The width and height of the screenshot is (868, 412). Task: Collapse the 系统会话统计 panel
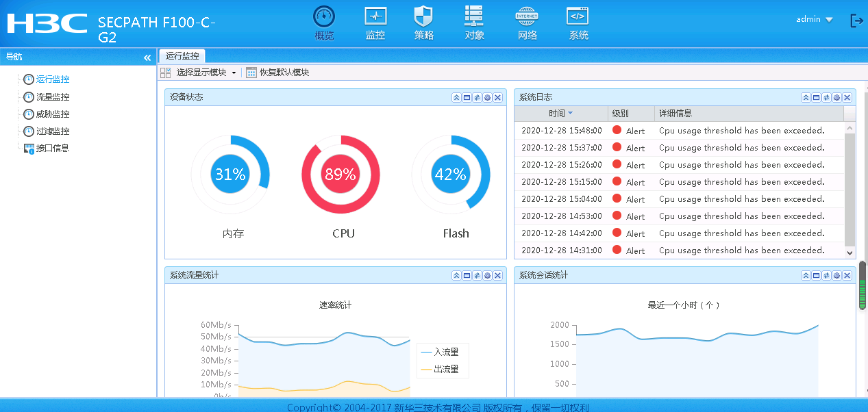point(806,276)
